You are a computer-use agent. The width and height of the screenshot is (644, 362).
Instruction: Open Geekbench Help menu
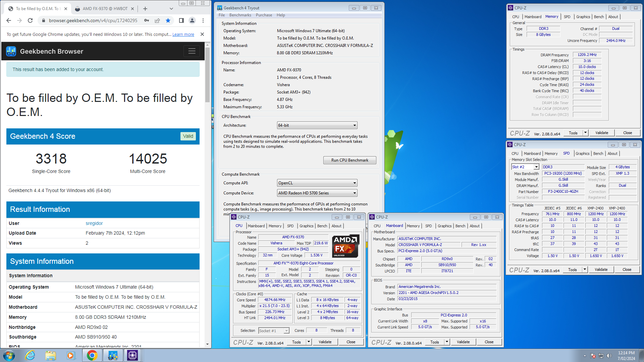tap(281, 15)
